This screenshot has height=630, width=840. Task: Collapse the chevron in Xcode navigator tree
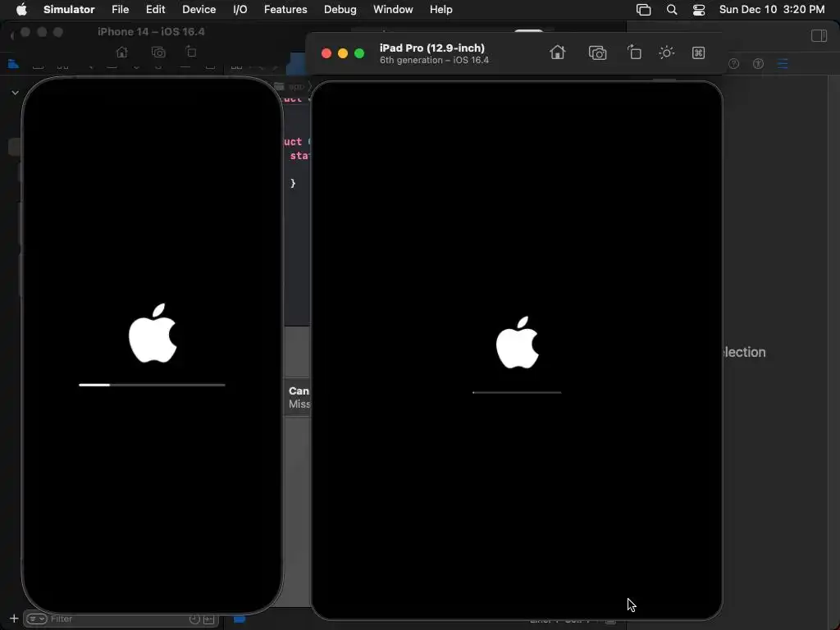coord(15,93)
